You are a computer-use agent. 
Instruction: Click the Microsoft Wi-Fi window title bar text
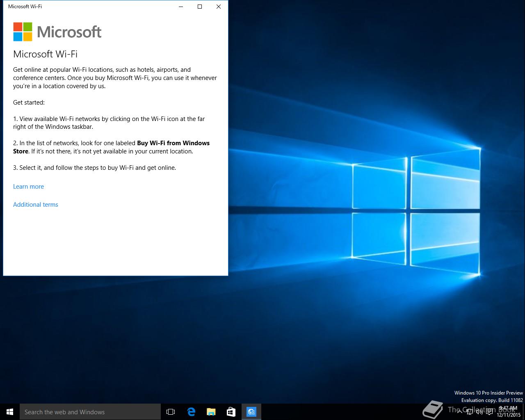[x=25, y=7]
